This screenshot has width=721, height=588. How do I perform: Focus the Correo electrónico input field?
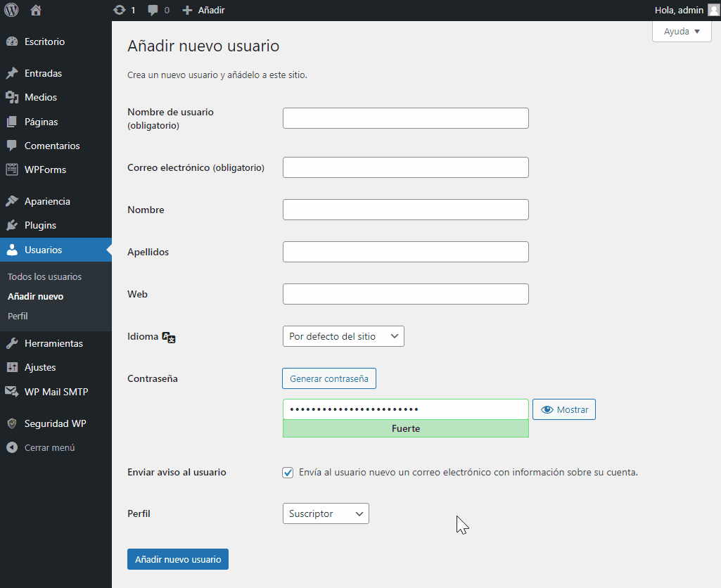(x=405, y=167)
